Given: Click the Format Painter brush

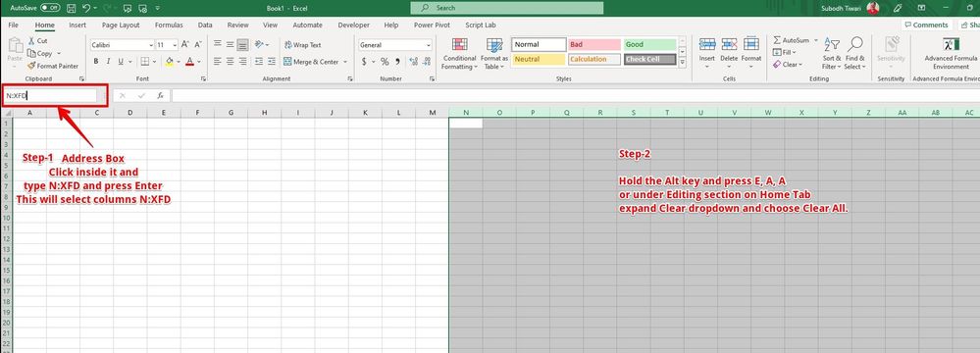Looking at the screenshot, I should pyautogui.click(x=31, y=66).
